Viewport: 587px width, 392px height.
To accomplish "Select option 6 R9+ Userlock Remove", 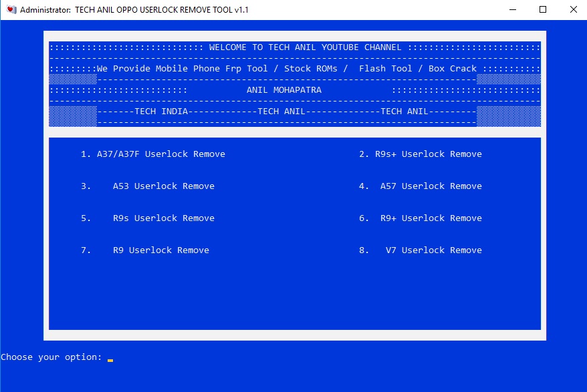I will tap(421, 218).
